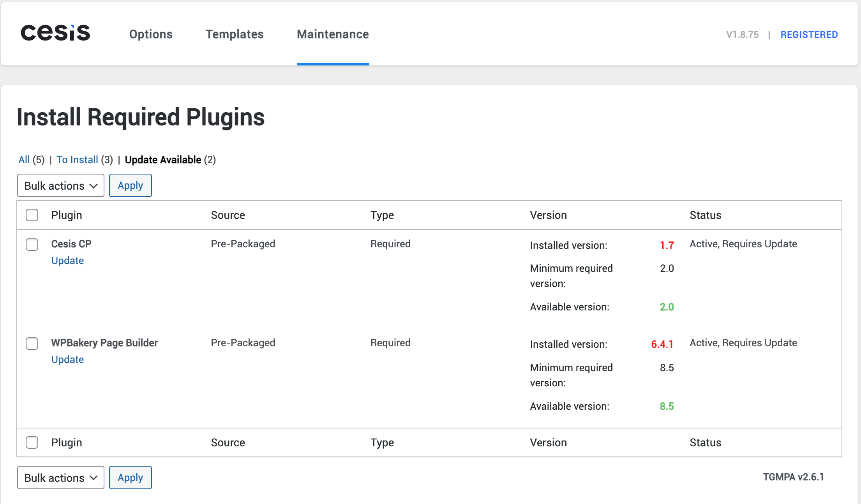This screenshot has width=861, height=504.
Task: Check the Cesis CP plugin checkbox
Action: pyautogui.click(x=32, y=245)
